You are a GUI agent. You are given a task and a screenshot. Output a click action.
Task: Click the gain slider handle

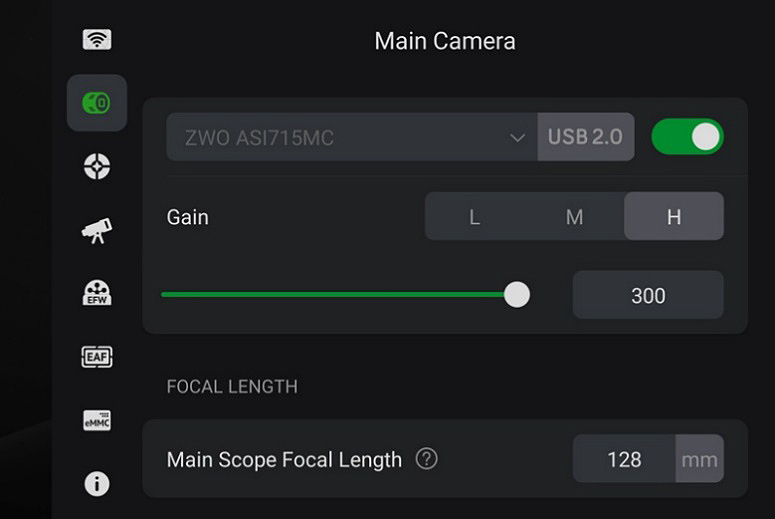(517, 295)
